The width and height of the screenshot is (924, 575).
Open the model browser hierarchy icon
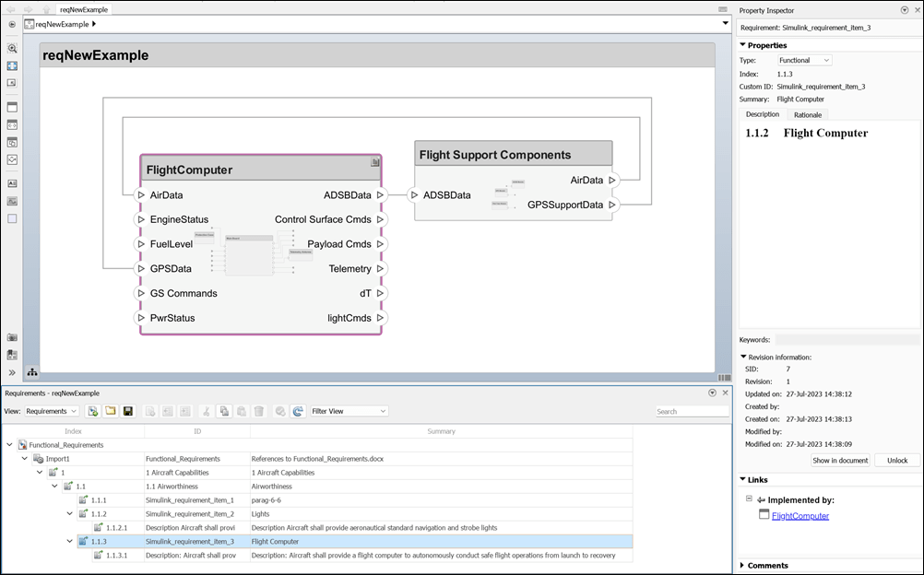point(32,372)
